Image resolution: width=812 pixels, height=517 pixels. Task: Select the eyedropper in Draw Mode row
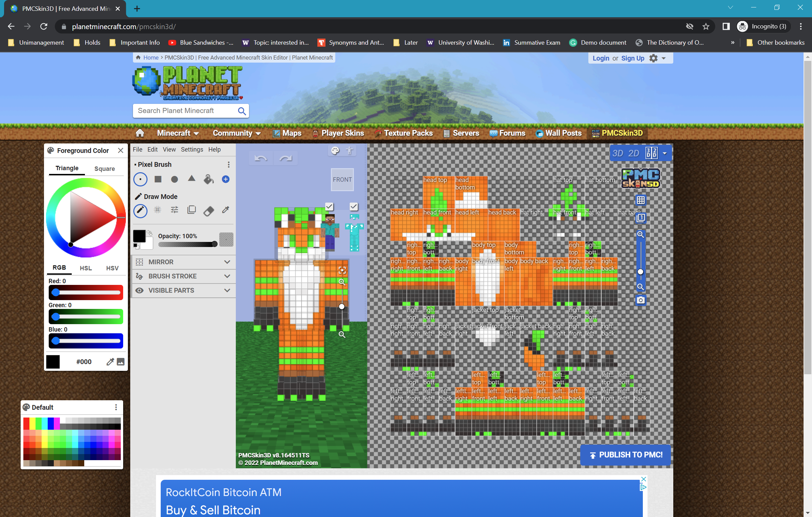tap(226, 210)
